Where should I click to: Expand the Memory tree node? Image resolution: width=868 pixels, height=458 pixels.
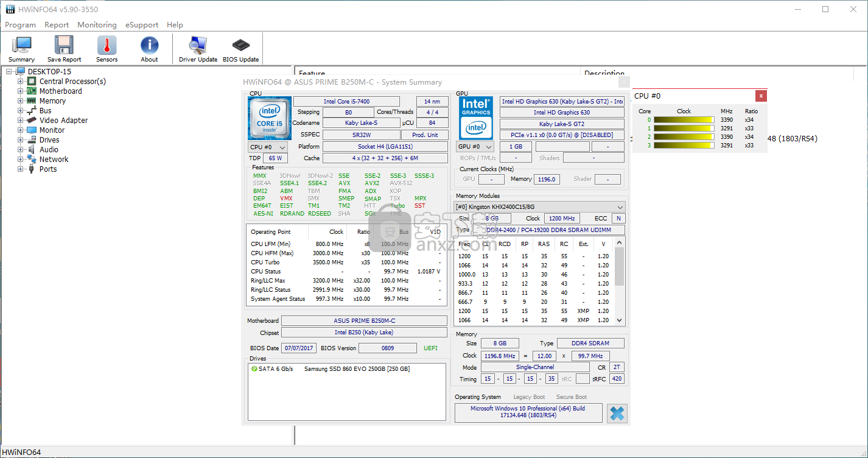pos(21,101)
